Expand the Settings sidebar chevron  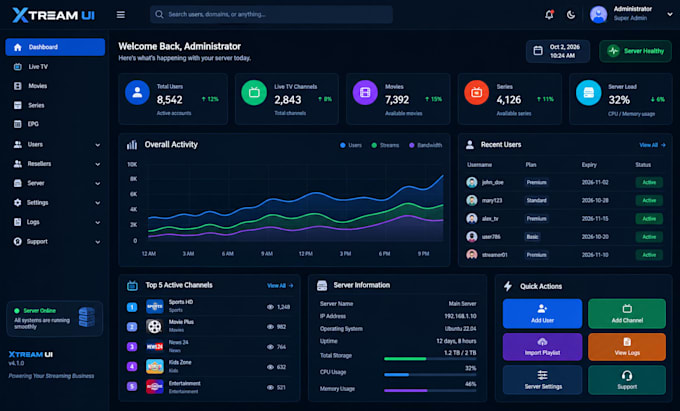98,203
